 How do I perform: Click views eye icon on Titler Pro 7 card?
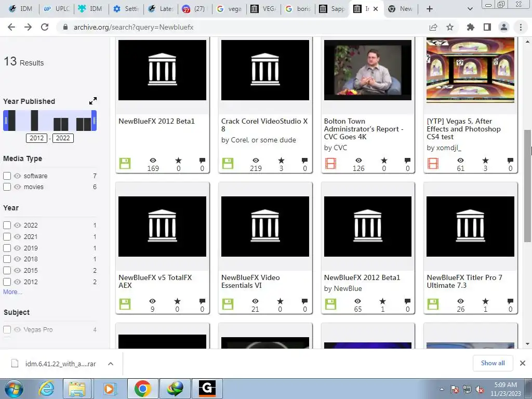[x=460, y=301]
